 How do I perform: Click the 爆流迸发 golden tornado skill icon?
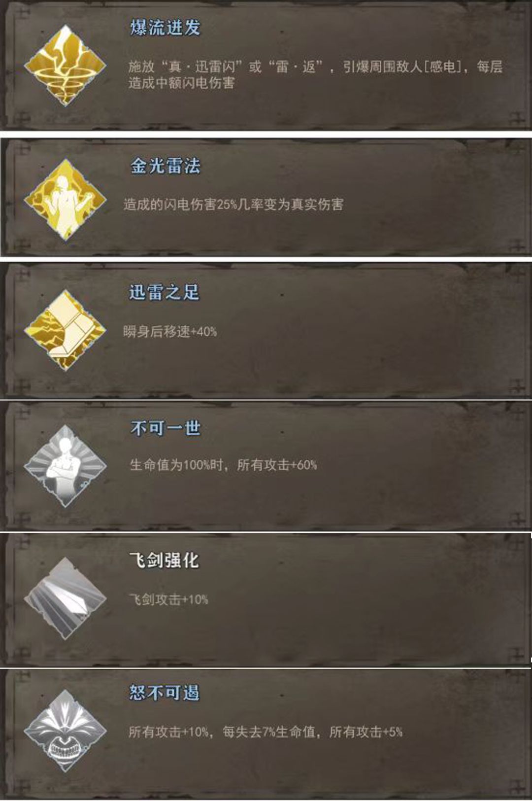(65, 65)
